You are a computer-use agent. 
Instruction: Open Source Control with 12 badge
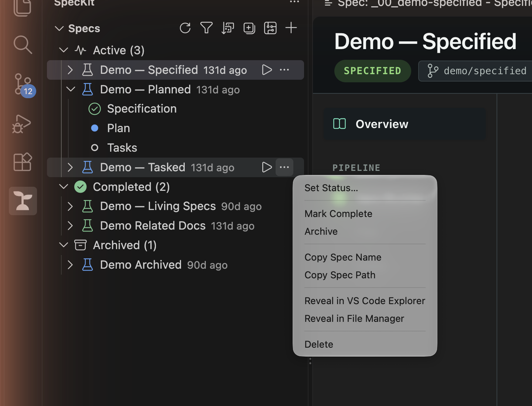coord(24,85)
